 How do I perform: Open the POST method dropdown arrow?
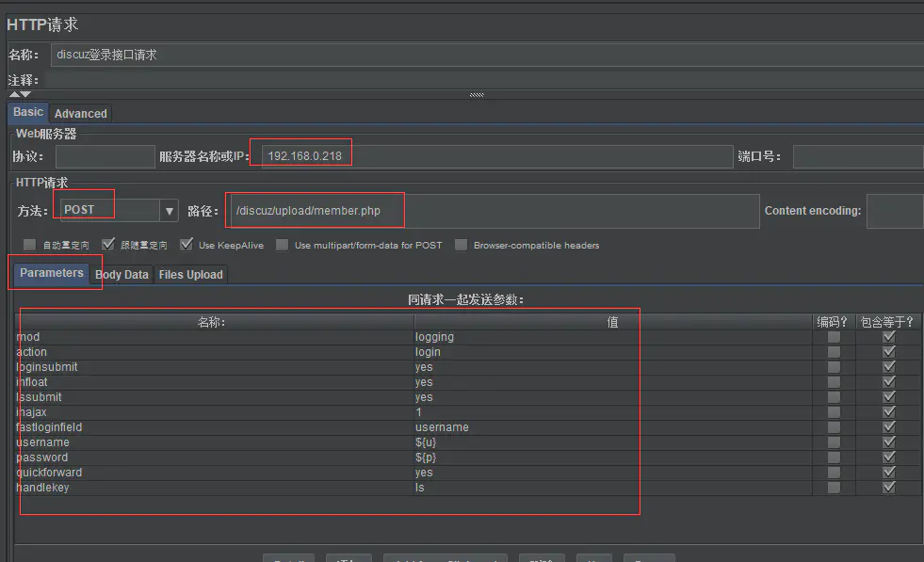coord(170,211)
